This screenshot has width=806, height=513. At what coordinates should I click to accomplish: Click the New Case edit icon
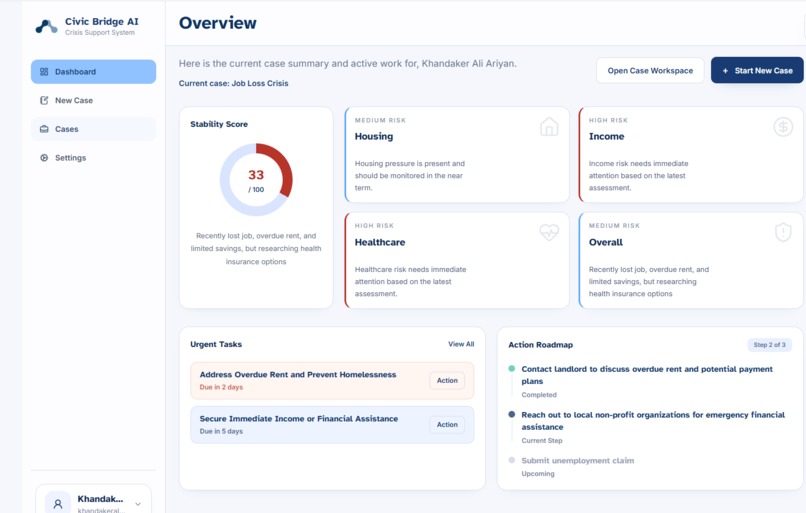click(44, 100)
